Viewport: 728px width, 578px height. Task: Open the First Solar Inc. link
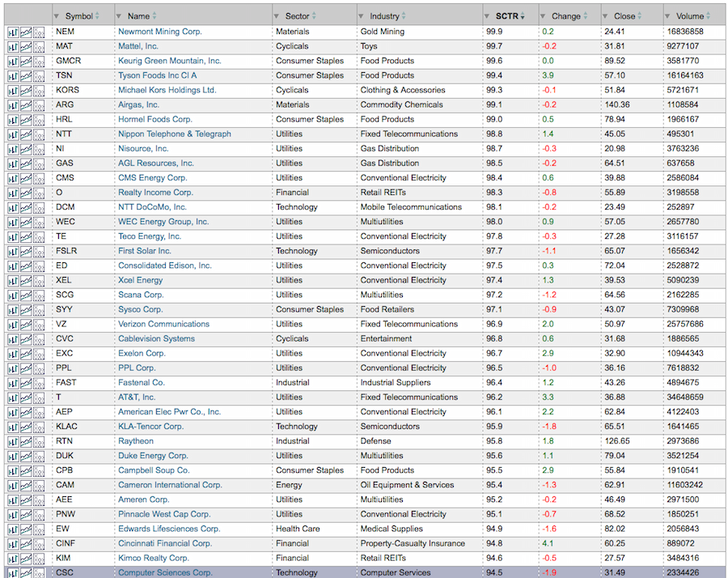pyautogui.click(x=145, y=251)
